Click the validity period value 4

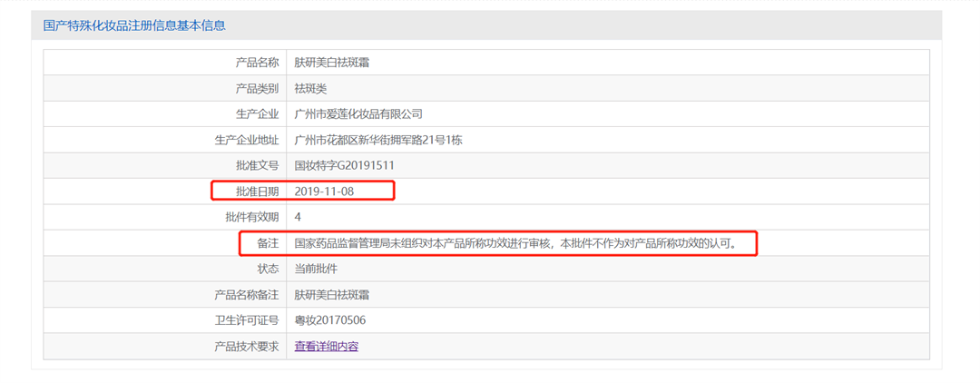coord(299,218)
